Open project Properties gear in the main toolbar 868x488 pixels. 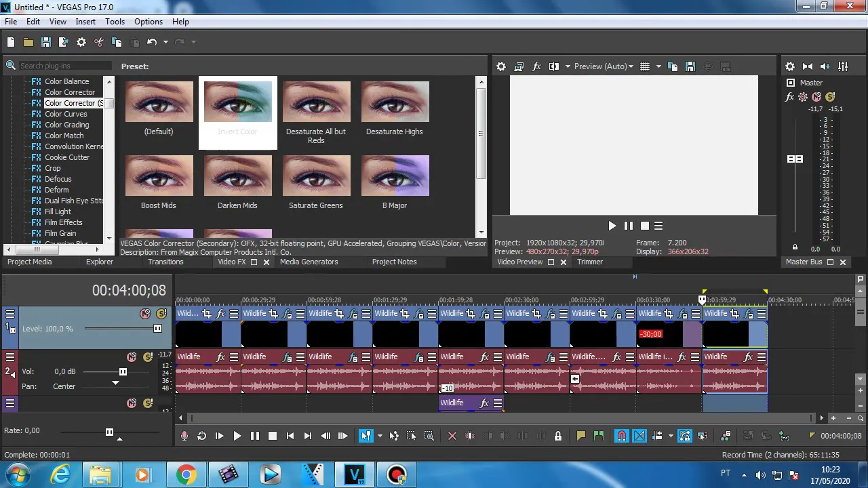pos(81,42)
